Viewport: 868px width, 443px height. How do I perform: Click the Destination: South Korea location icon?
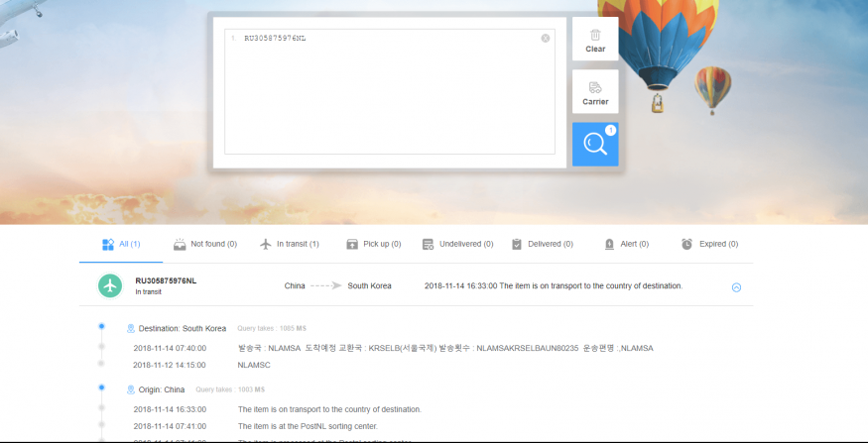click(x=131, y=328)
